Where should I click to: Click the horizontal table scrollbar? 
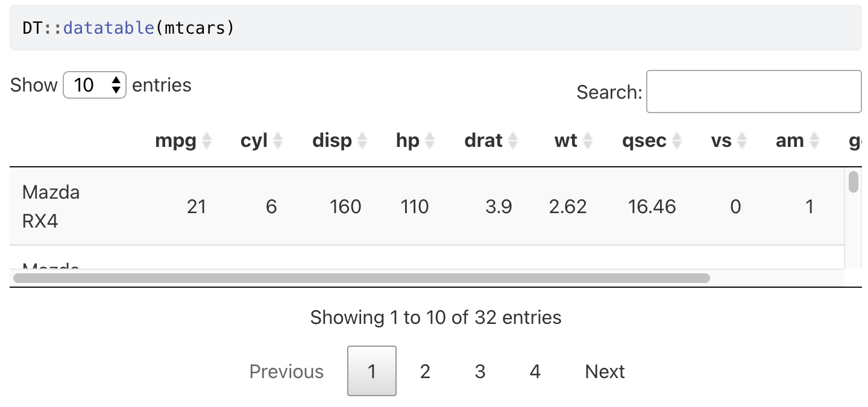pyautogui.click(x=362, y=278)
